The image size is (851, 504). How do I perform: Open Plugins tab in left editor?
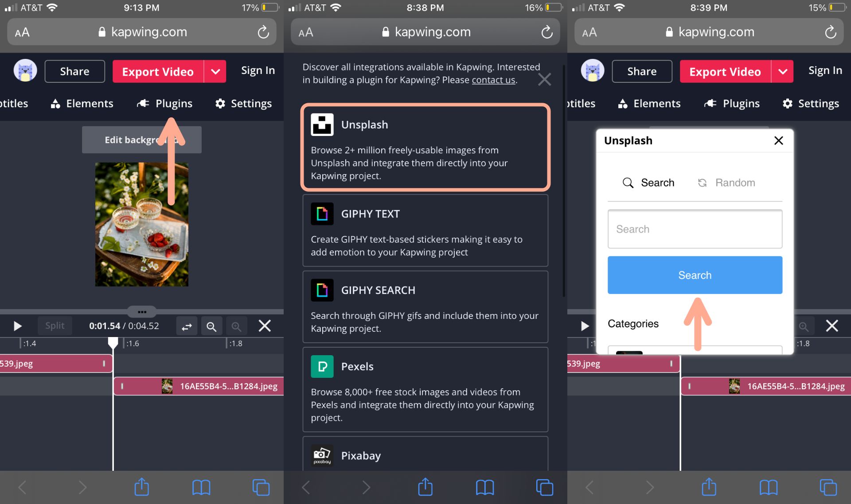click(165, 104)
